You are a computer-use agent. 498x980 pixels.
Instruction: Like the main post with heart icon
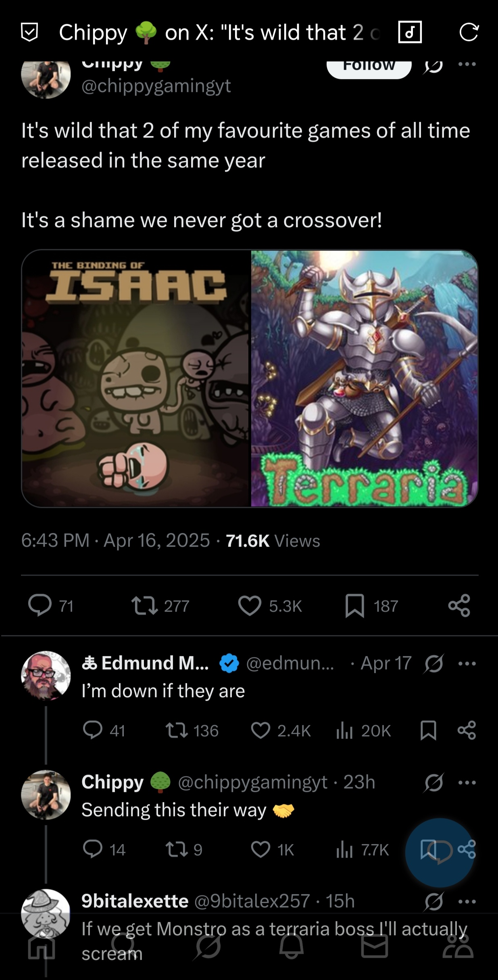tap(250, 606)
